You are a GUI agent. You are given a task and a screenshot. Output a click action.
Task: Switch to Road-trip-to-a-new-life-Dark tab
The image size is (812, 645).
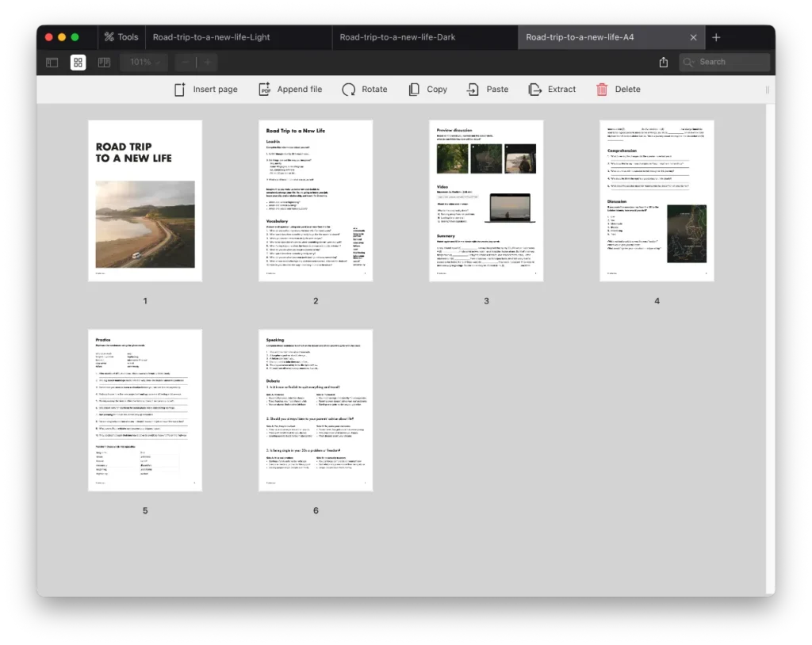tap(397, 37)
